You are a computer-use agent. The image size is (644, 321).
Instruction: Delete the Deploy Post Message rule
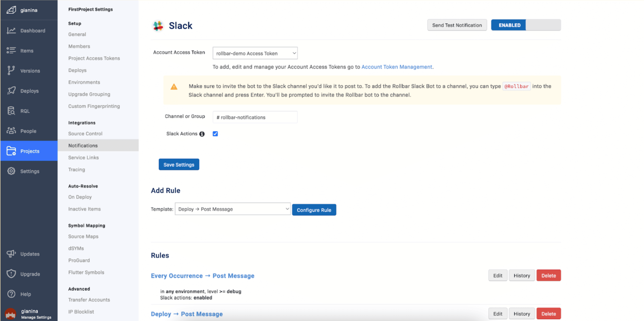(549, 314)
